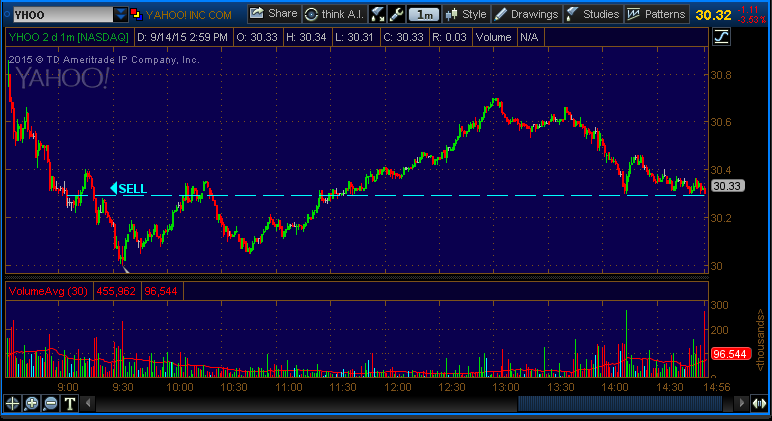Change the 1m timeframe setting
The image size is (772, 421).
point(425,14)
